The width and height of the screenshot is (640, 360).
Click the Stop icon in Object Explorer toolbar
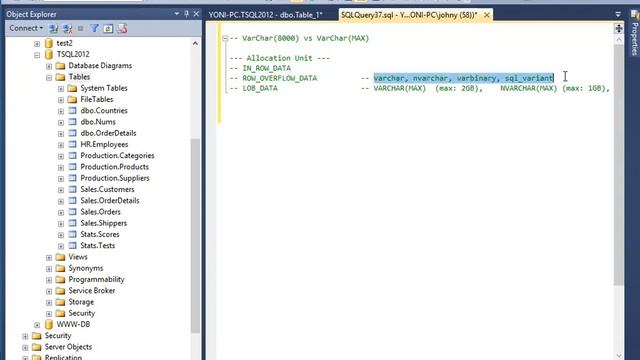pyautogui.click(x=80, y=28)
